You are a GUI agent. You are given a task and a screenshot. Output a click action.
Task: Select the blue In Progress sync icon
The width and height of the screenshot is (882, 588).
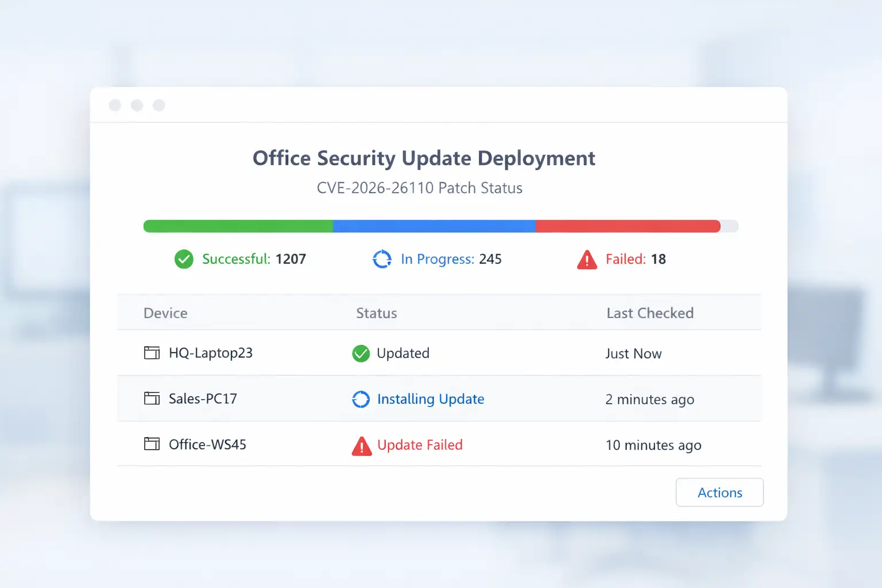click(382, 260)
